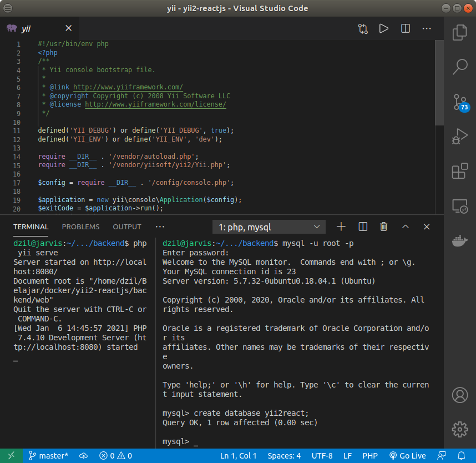Switch to the PROBLEMS tab
This screenshot has height=463, width=476.
click(x=80, y=227)
